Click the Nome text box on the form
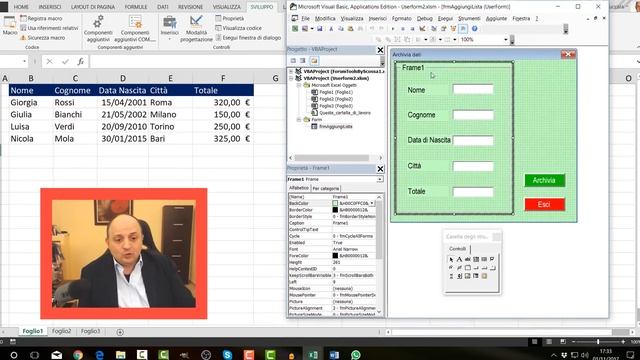640x360 pixels. [473, 89]
